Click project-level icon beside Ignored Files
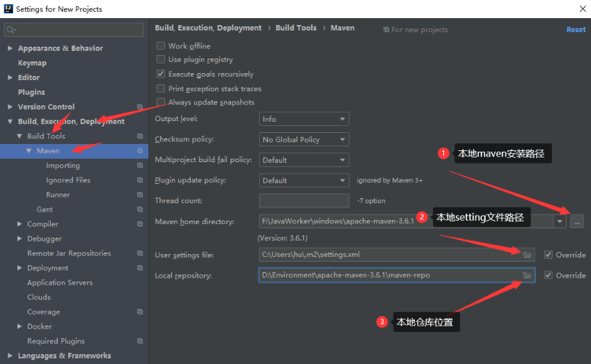 click(x=140, y=180)
